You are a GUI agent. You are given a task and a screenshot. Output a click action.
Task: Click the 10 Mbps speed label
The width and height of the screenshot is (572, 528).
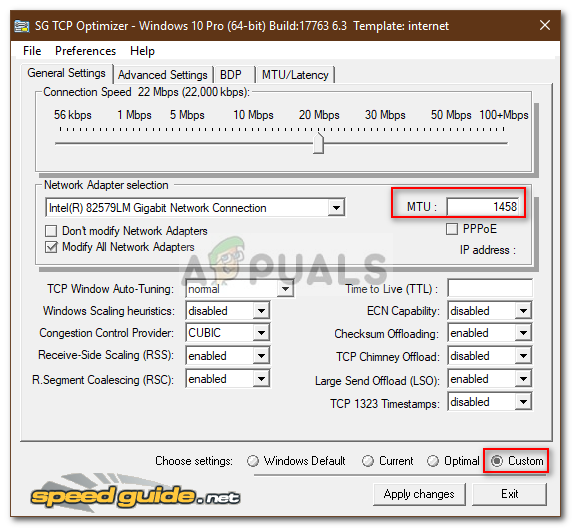pyautogui.click(x=254, y=115)
